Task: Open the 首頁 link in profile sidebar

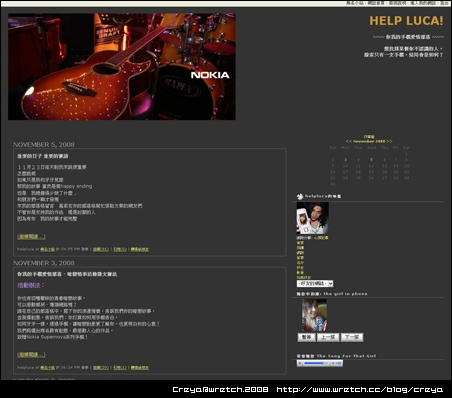Action: pyautogui.click(x=300, y=243)
